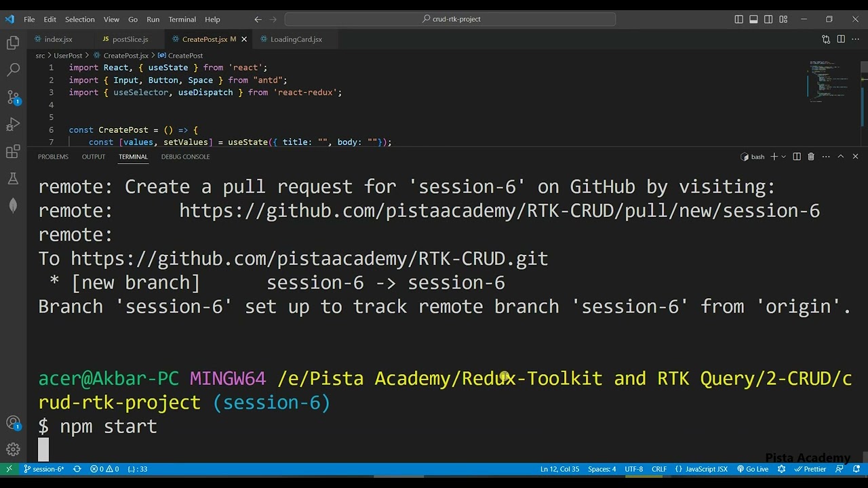Open terminal launch profile dropdown arrow
The width and height of the screenshot is (868, 488).
pyautogui.click(x=784, y=157)
